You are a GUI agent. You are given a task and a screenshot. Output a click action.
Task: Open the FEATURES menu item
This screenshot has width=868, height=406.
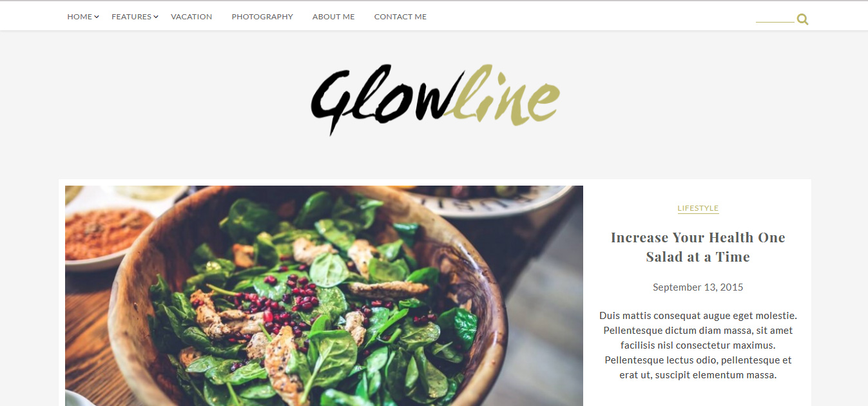tap(131, 17)
